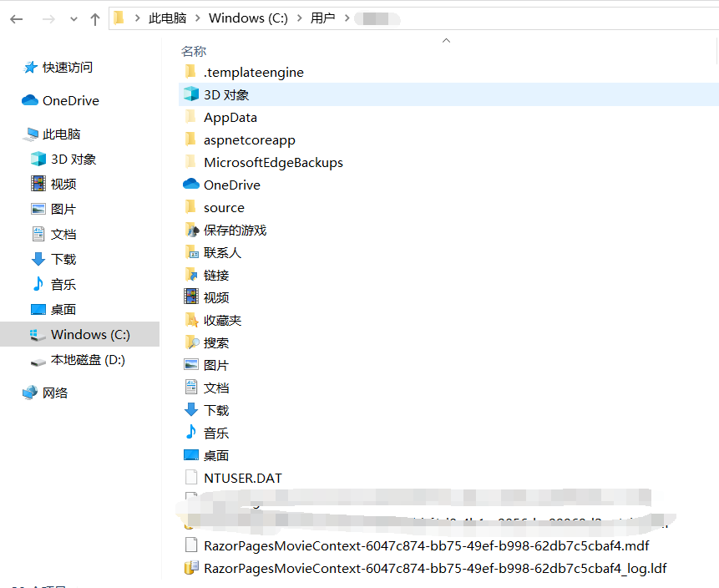Screen dimensions: 719x588
Task: Select the MicrosoftEdgeBackups folder
Action: tap(273, 162)
